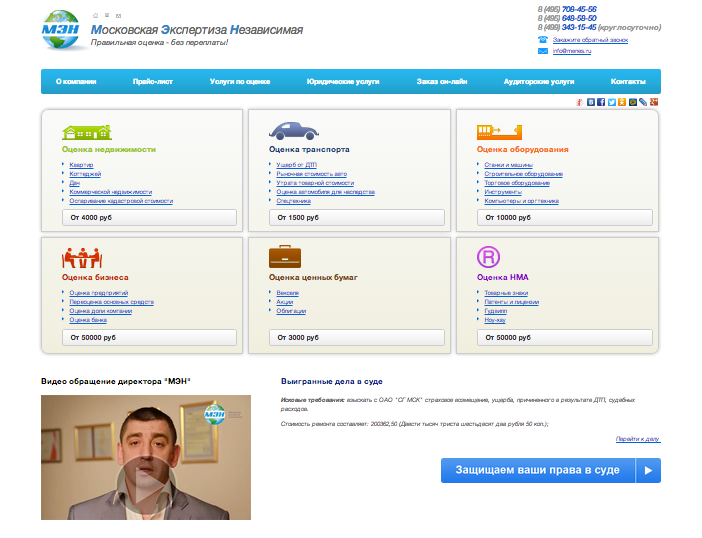The height and width of the screenshot is (538, 702).
Task: Follow the Перейти к делу link
Action: [638, 439]
